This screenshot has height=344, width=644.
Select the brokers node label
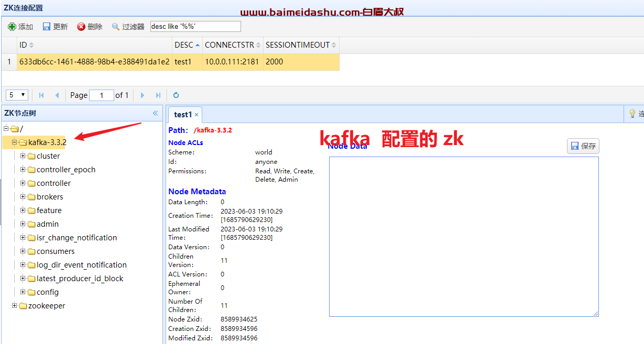click(x=50, y=197)
